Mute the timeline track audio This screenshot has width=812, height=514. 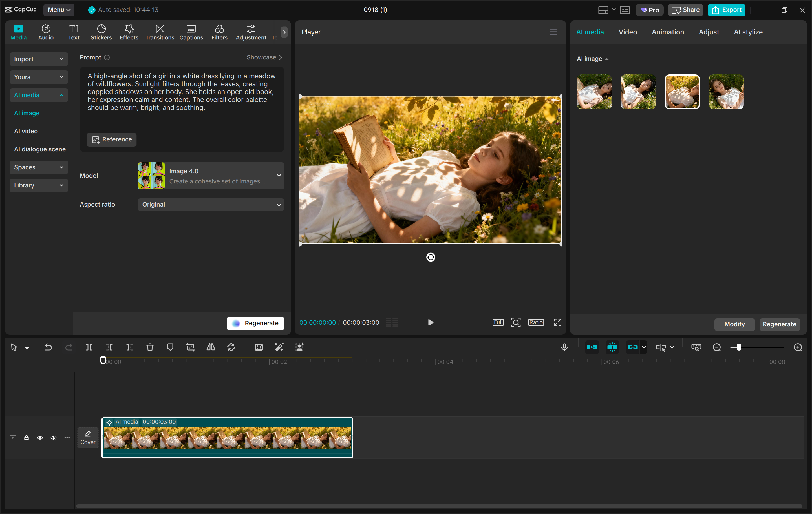pos(53,437)
